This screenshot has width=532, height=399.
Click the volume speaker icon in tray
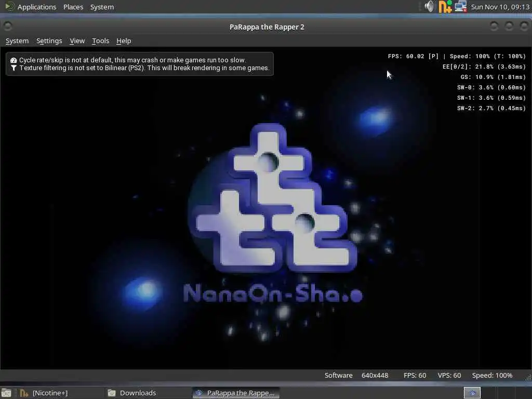pos(429,6)
